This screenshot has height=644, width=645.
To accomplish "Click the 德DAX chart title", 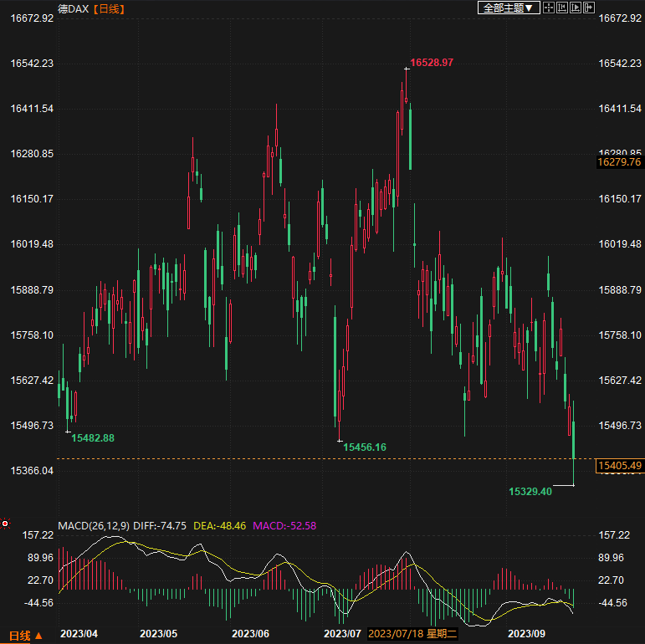I will [73, 8].
